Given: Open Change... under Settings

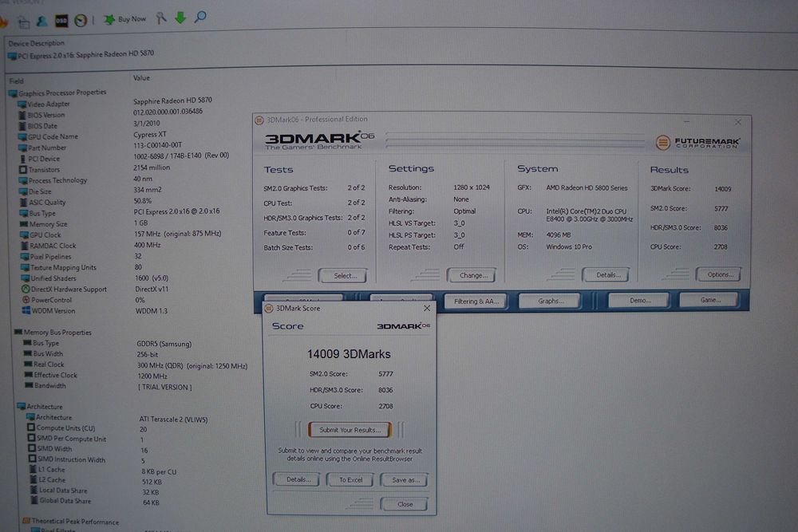Looking at the screenshot, I should coord(472,275).
